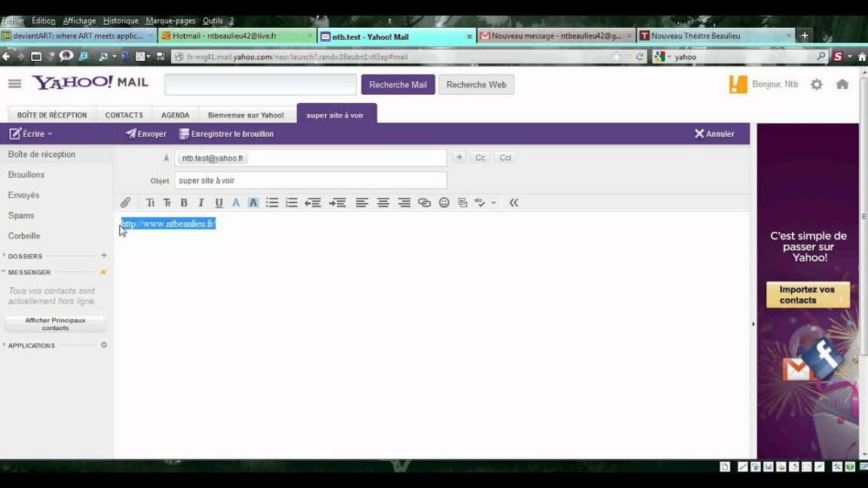Screen dimensions: 868x488
Task: Insert an emoticon in the message
Action: tap(444, 203)
